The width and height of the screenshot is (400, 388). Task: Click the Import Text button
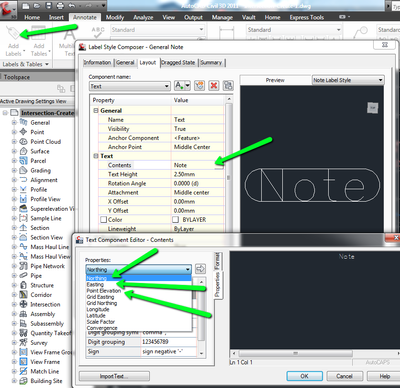[114, 376]
